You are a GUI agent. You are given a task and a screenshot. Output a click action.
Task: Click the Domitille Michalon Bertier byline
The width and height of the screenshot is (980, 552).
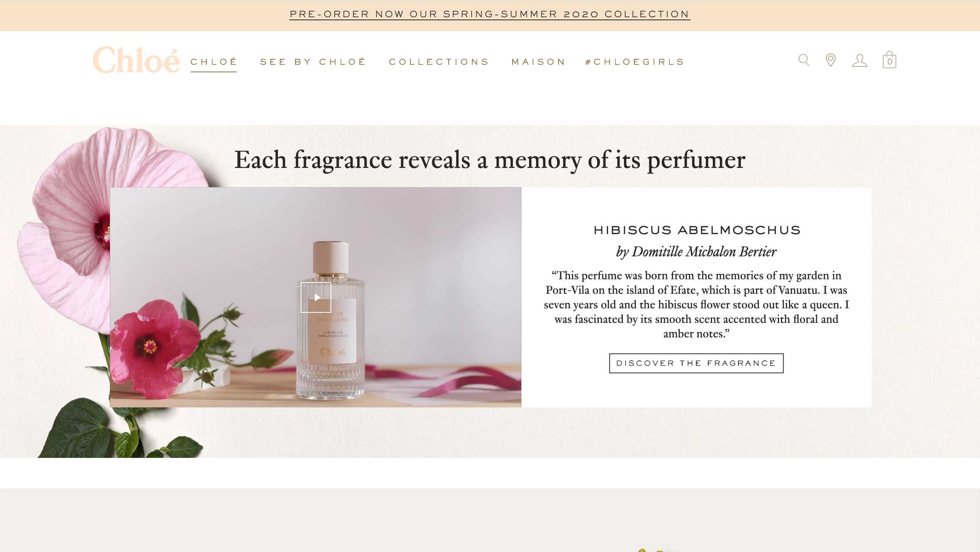click(696, 252)
